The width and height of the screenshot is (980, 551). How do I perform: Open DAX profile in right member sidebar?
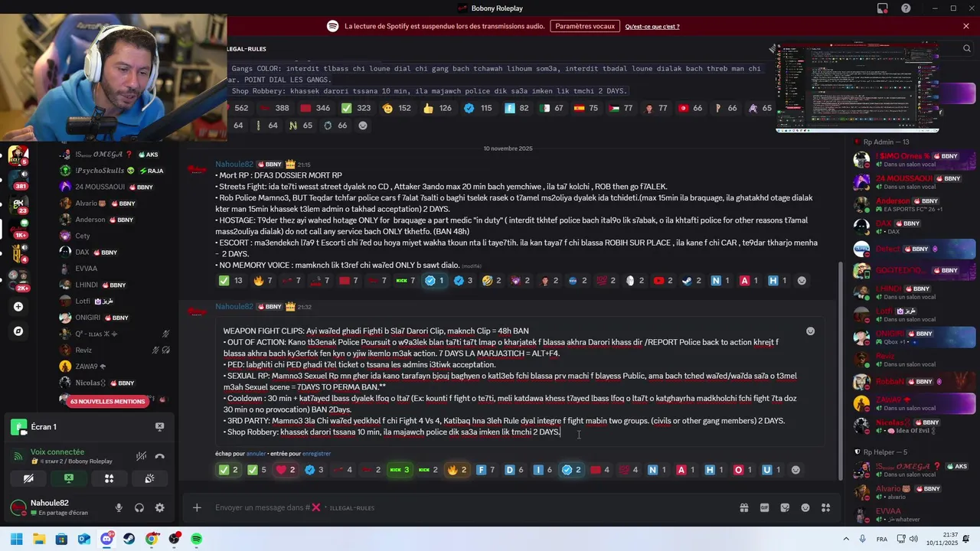tap(915, 227)
